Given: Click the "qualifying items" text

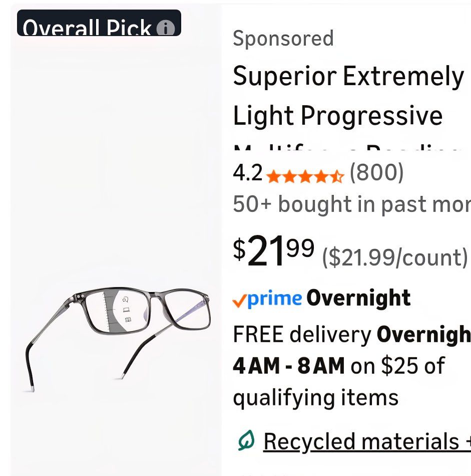Looking at the screenshot, I should point(315,398).
